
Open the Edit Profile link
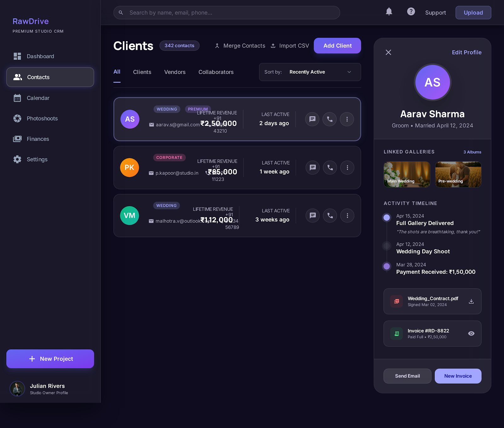pos(466,53)
